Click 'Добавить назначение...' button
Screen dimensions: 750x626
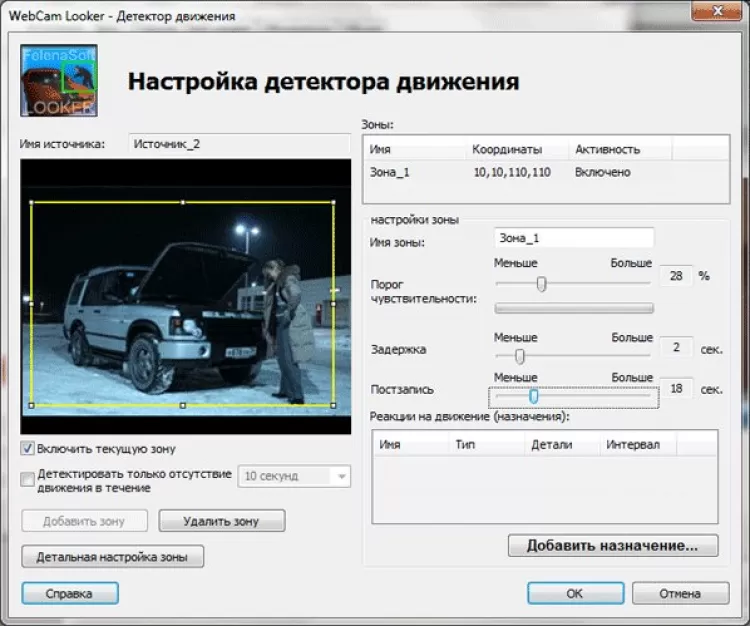tap(613, 546)
